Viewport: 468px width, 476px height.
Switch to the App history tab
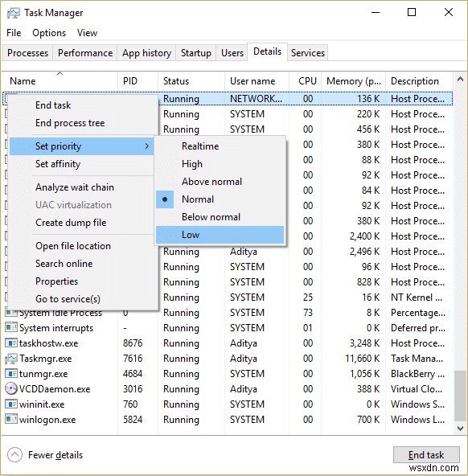146,53
